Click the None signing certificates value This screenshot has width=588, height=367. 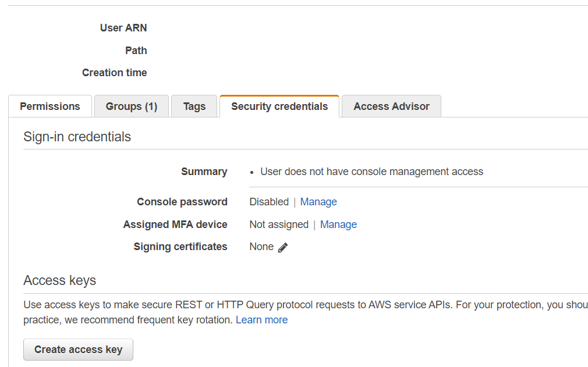261,247
